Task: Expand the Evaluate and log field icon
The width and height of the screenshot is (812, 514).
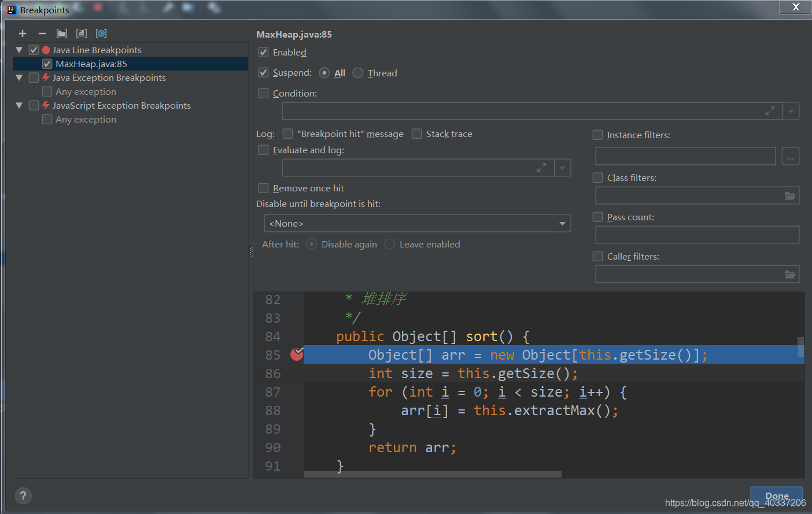Action: coord(542,168)
